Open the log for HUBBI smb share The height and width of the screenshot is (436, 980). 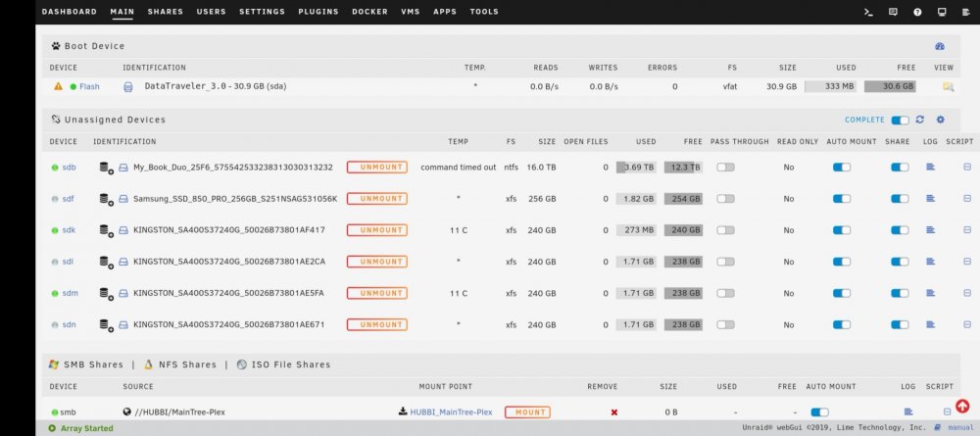click(x=908, y=412)
